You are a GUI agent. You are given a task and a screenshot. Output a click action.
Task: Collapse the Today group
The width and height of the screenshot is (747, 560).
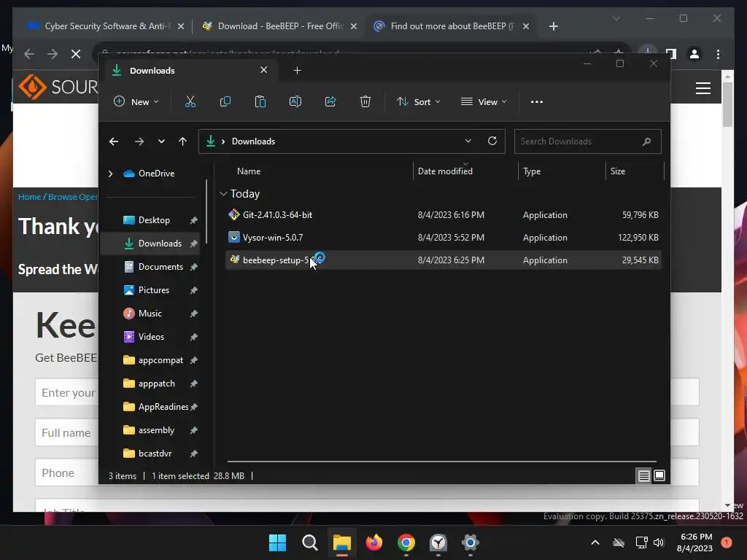point(223,194)
